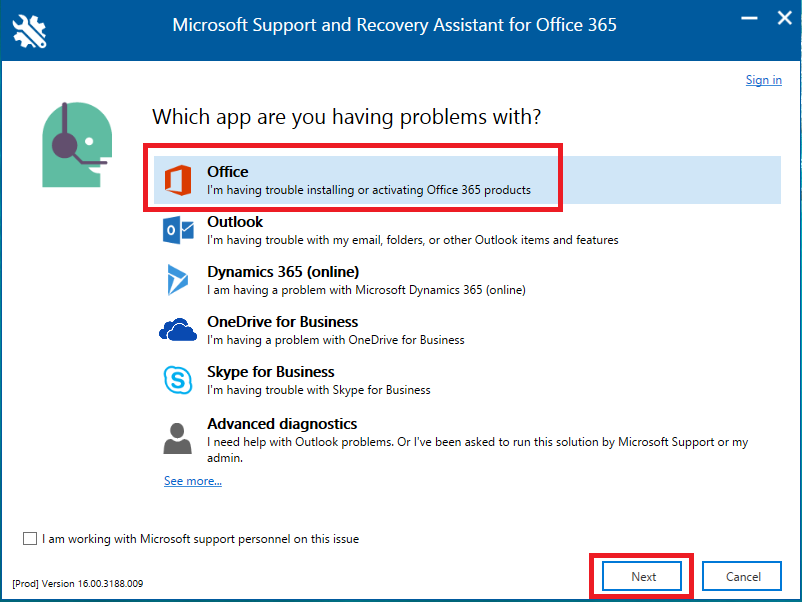Click the Advanced diagnostics admin description text

[478, 450]
